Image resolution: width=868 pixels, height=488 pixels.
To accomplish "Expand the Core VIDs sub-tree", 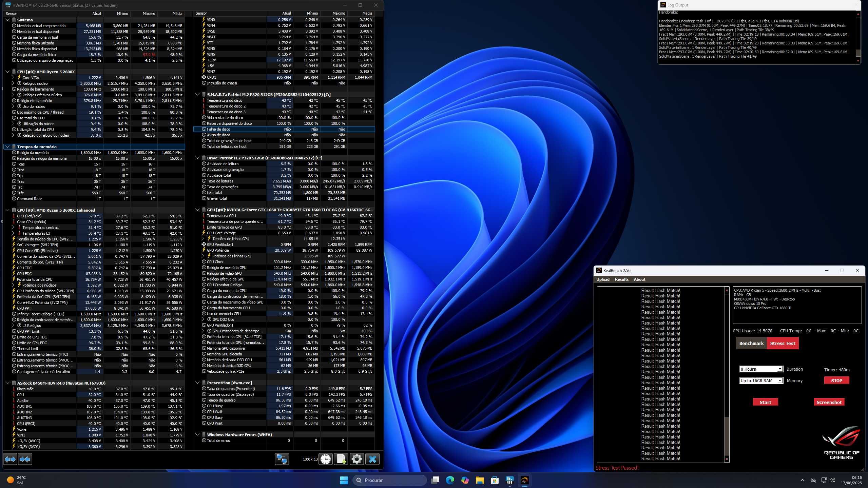I will pyautogui.click(x=13, y=78).
